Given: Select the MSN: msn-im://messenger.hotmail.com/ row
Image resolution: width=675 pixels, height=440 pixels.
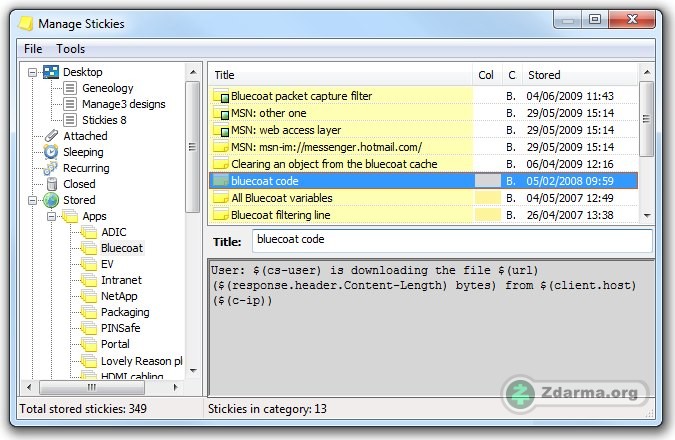Looking at the screenshot, I should click(423, 147).
